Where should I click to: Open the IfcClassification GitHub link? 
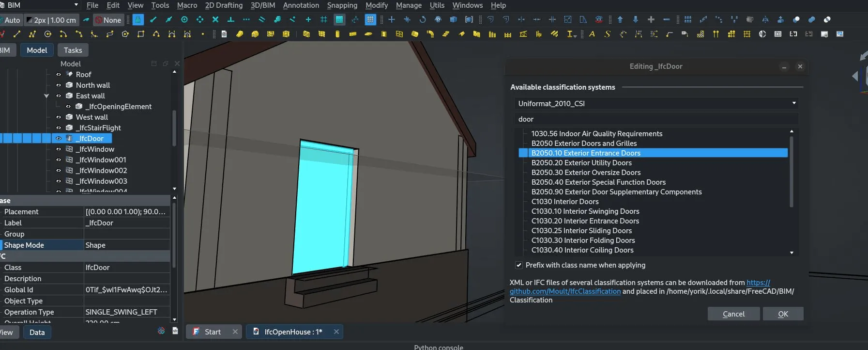565,291
